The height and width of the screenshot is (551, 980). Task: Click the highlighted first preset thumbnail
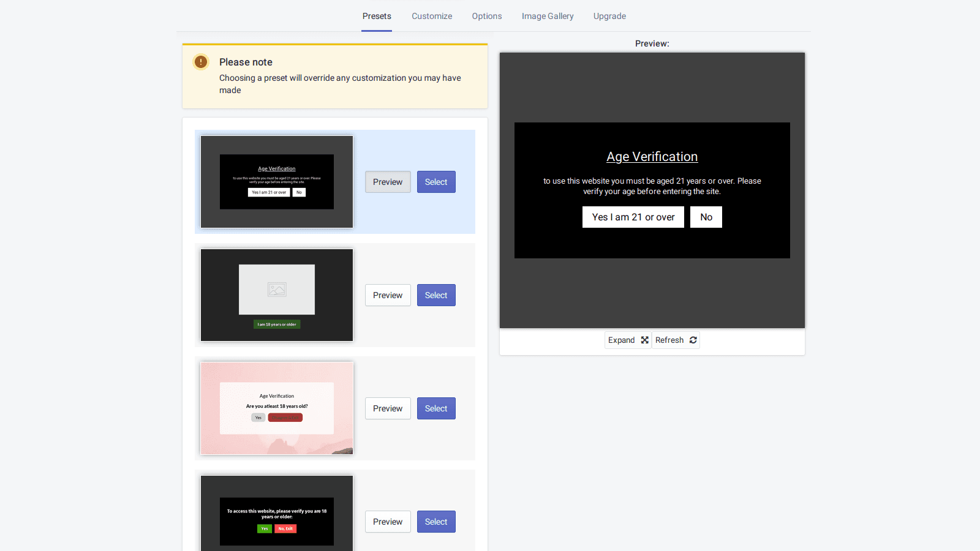pos(276,182)
